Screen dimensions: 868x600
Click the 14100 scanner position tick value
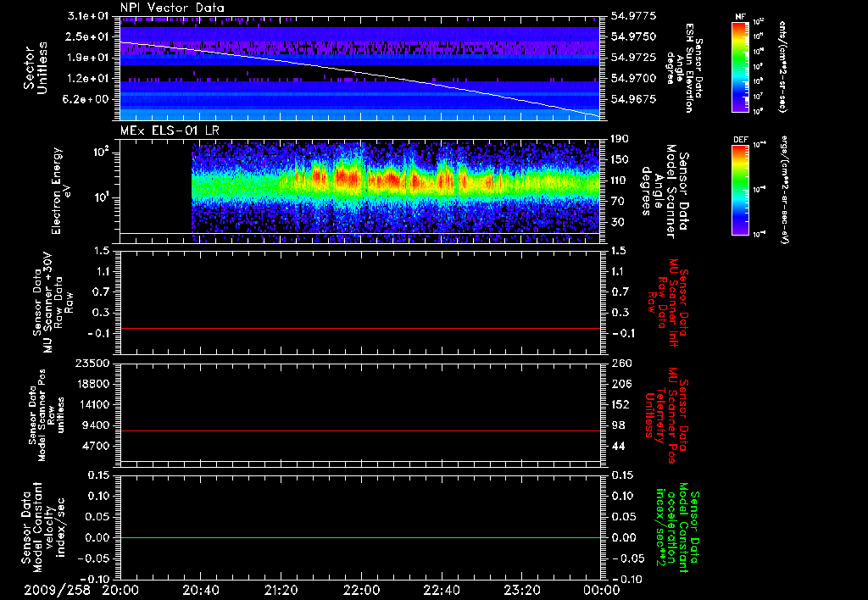click(x=92, y=404)
